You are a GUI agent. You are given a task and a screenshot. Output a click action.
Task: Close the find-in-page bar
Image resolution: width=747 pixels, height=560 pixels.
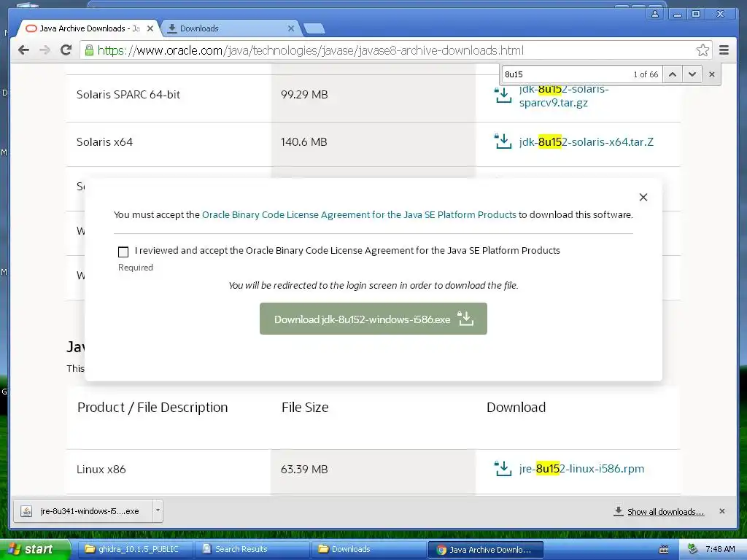coord(712,74)
